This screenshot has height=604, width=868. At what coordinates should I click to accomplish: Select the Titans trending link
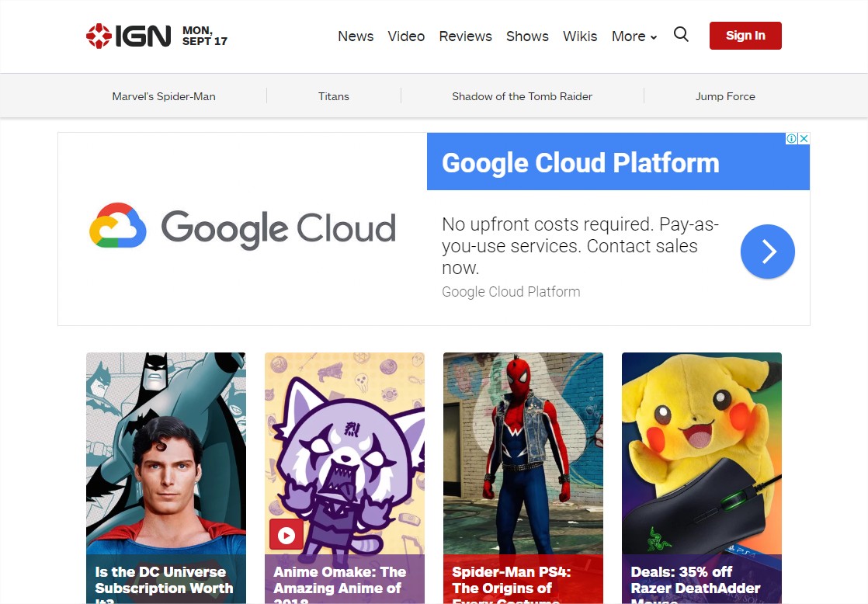tap(334, 96)
